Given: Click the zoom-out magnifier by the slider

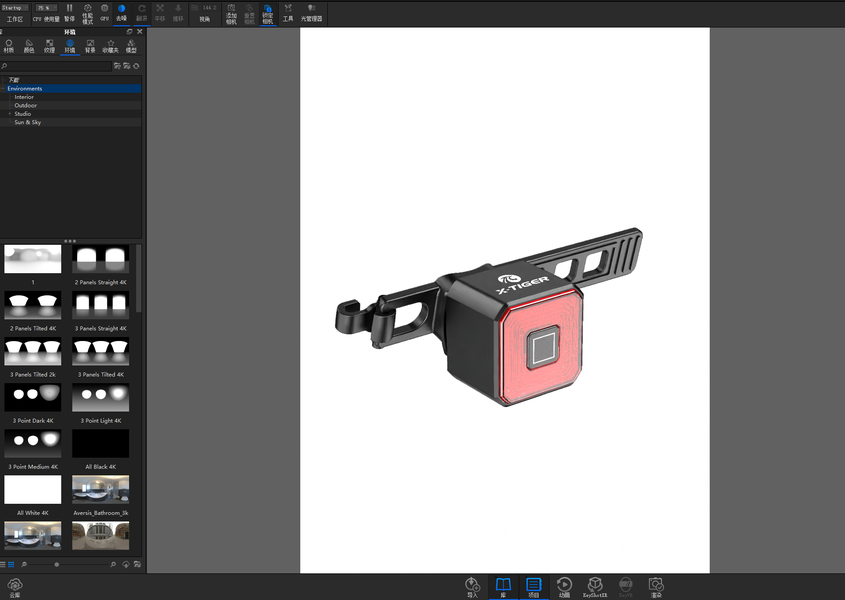Looking at the screenshot, I should [x=24, y=564].
